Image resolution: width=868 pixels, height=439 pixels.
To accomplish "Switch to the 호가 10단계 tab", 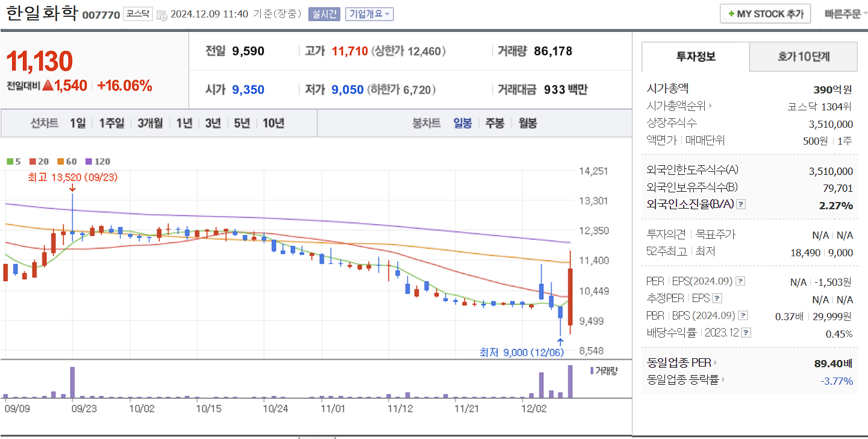I will 803,56.
